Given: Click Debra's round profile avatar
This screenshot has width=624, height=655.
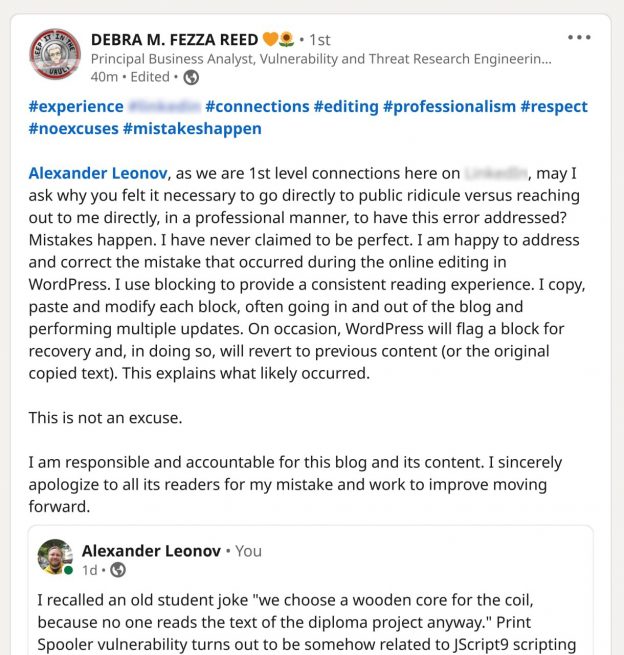Looking at the screenshot, I should [55, 54].
